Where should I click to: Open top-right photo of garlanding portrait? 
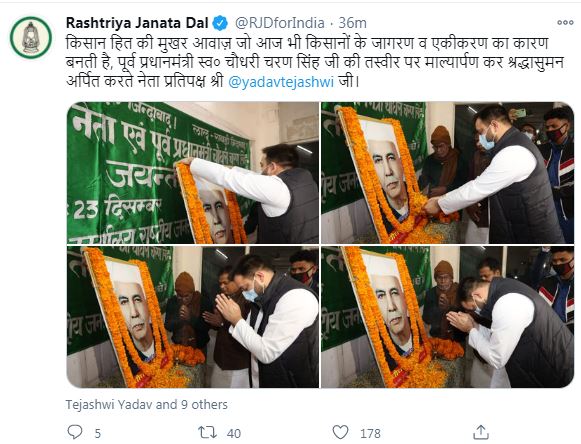447,173
